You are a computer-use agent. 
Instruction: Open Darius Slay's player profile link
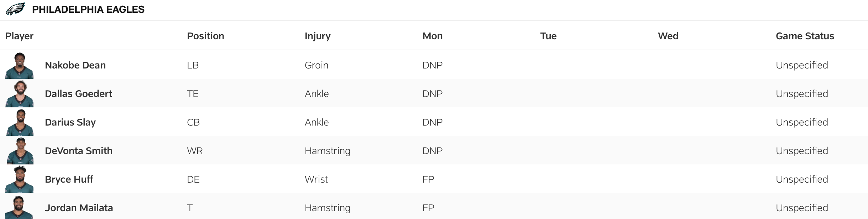pos(70,122)
